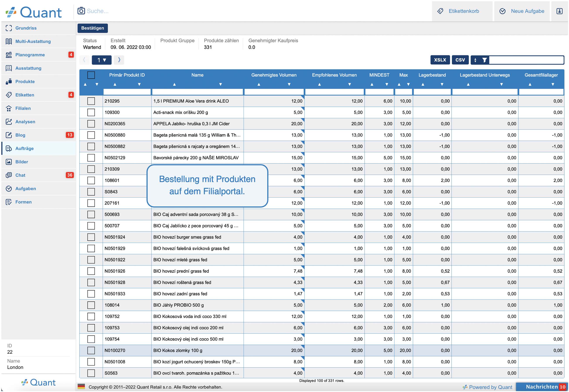Select the N0200365 APPELA row checkbox

[91, 123]
